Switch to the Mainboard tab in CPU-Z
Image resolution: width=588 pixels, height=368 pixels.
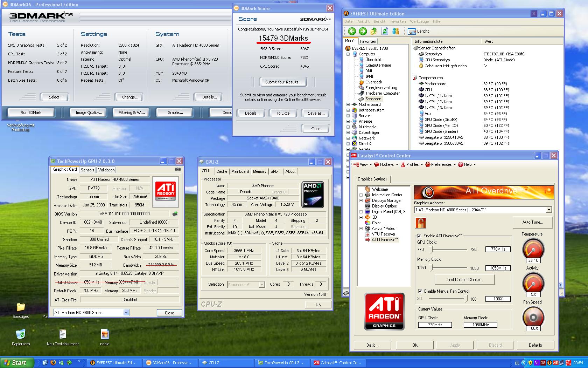coord(240,171)
